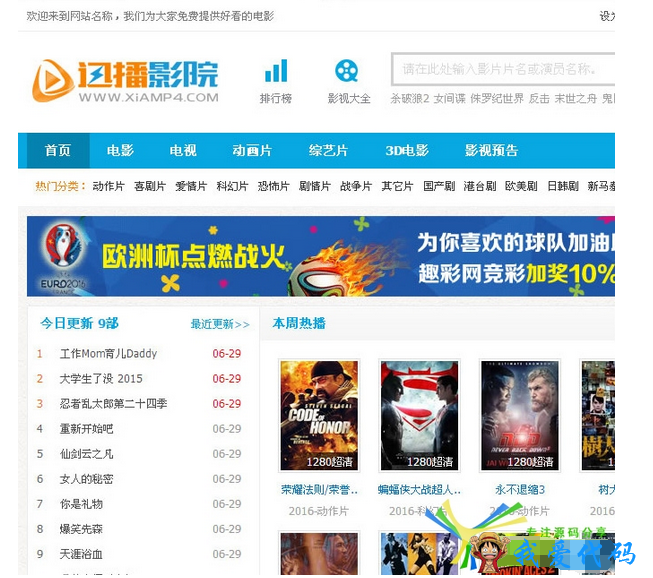Switch to the 综艺片 tab

[x=329, y=150]
